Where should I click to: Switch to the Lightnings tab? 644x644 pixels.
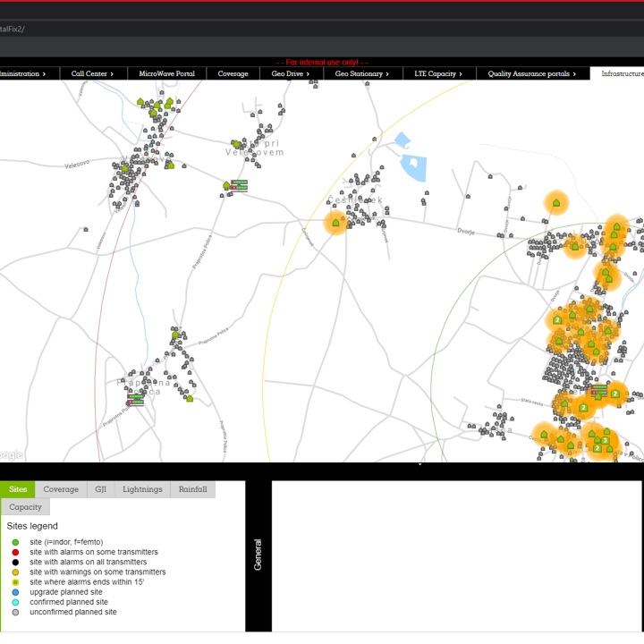(x=142, y=489)
